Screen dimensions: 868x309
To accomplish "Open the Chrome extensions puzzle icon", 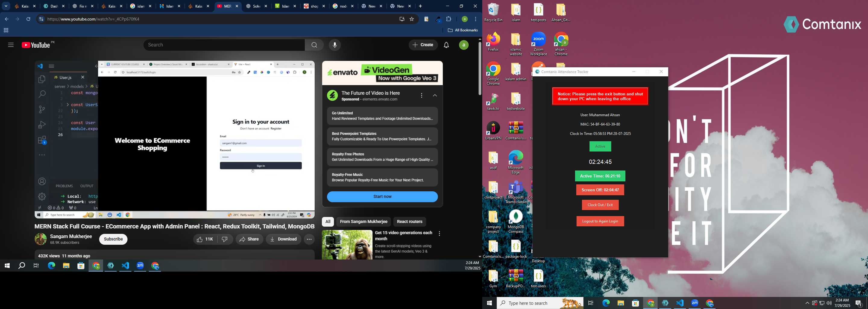I will pos(449,19).
